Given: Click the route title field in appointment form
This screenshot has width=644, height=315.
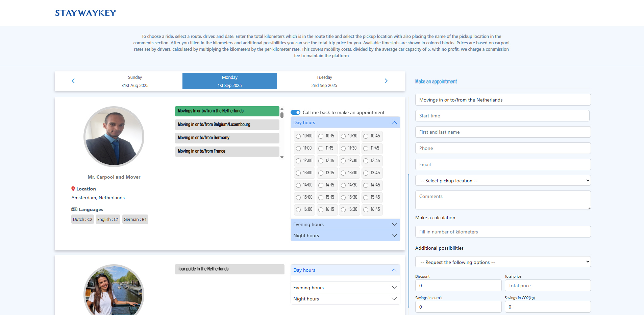Looking at the screenshot, I should pos(503,100).
